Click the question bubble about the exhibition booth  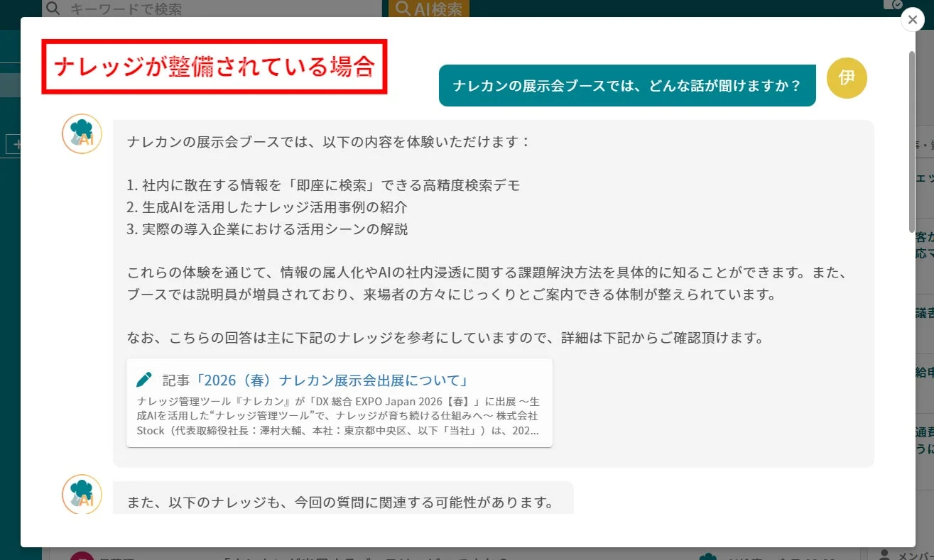626,84
